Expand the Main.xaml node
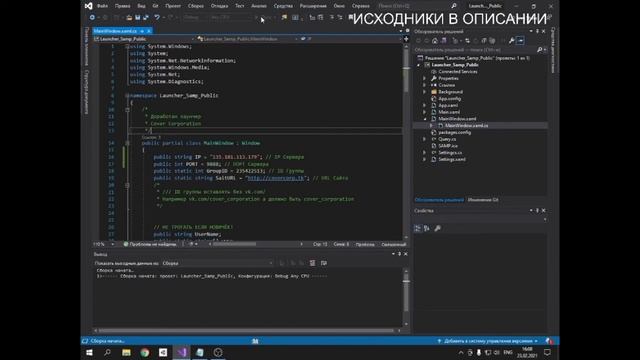 424,112
